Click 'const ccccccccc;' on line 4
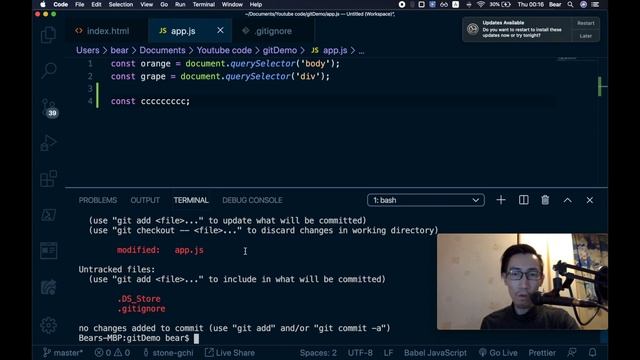640x360 pixels. tap(150, 101)
